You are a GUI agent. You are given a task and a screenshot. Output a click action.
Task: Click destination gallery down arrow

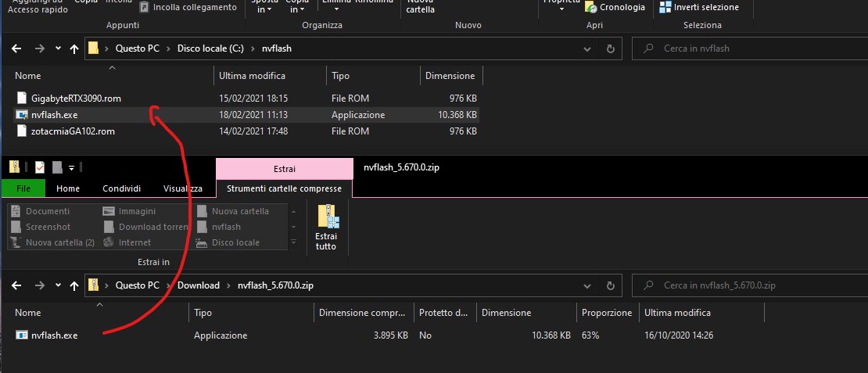coord(294,227)
